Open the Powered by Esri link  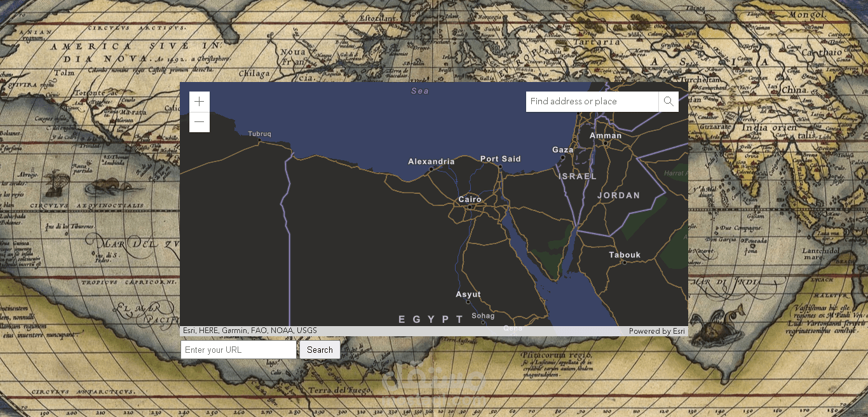pos(657,331)
